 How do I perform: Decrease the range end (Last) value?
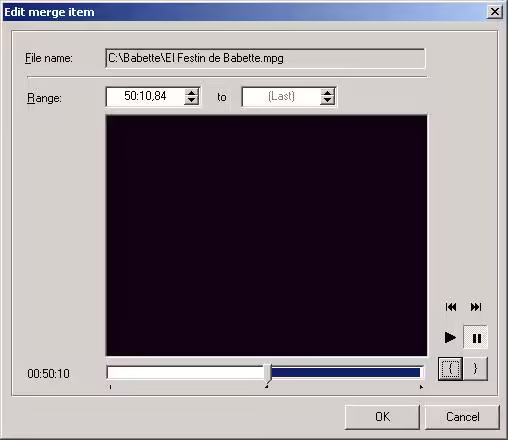click(328, 100)
